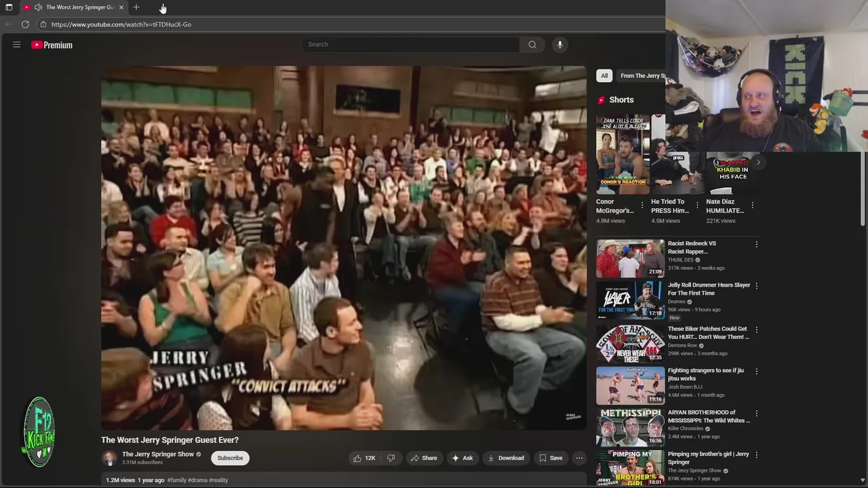The image size is (868, 488).
Task: Click the #drama hashtag
Action: coord(197,480)
